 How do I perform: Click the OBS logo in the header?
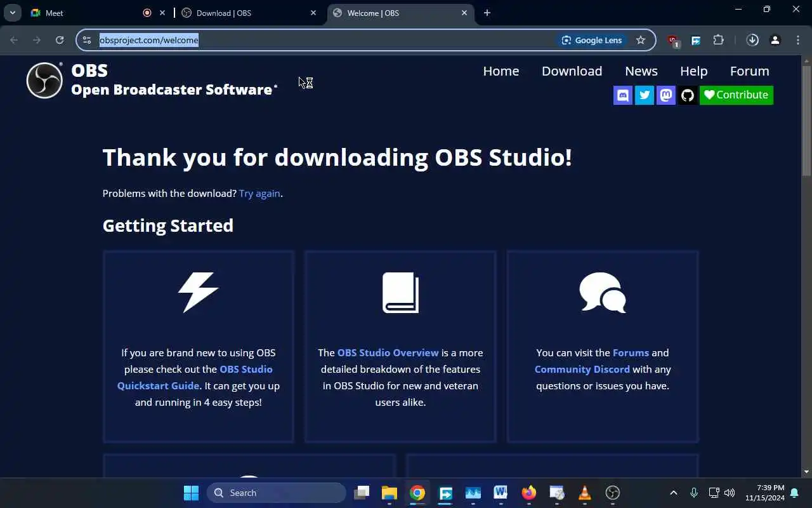click(44, 81)
